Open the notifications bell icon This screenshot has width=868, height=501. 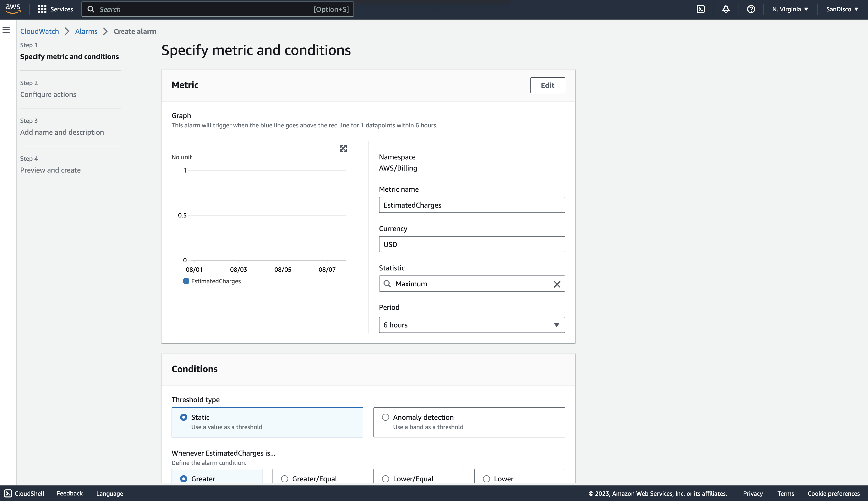click(725, 9)
